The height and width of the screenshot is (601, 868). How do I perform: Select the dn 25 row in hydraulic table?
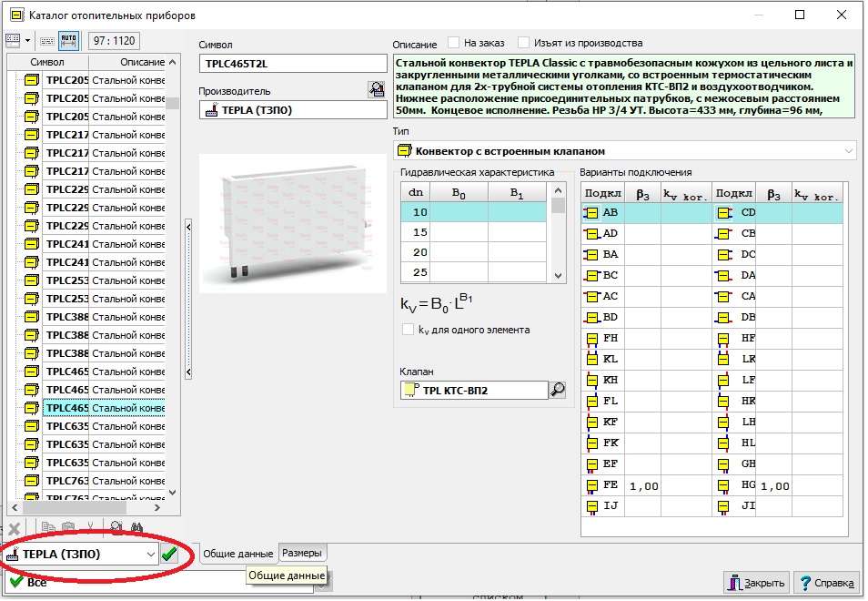pyautogui.click(x=473, y=272)
